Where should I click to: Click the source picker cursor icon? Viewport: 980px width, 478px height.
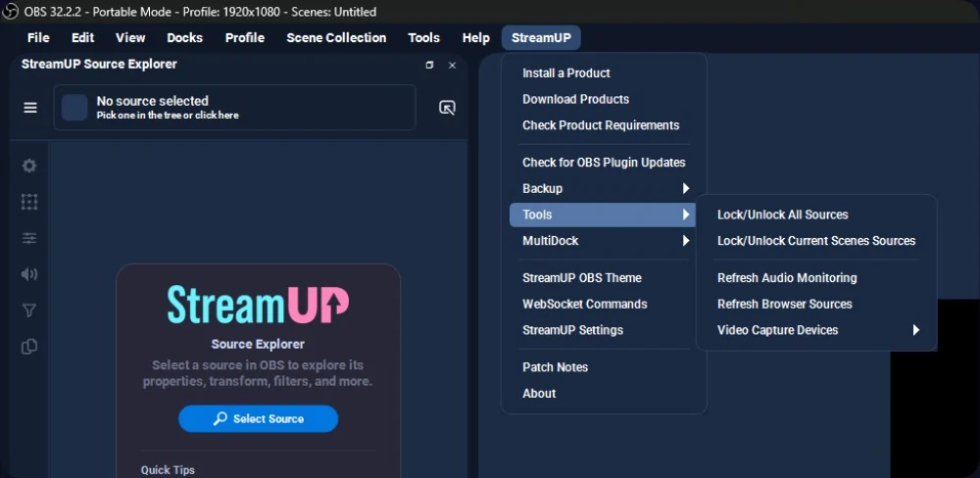click(x=447, y=108)
